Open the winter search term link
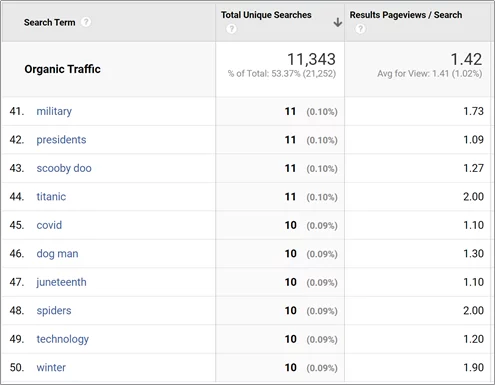Viewport: 495px width, 385px height. [x=51, y=368]
